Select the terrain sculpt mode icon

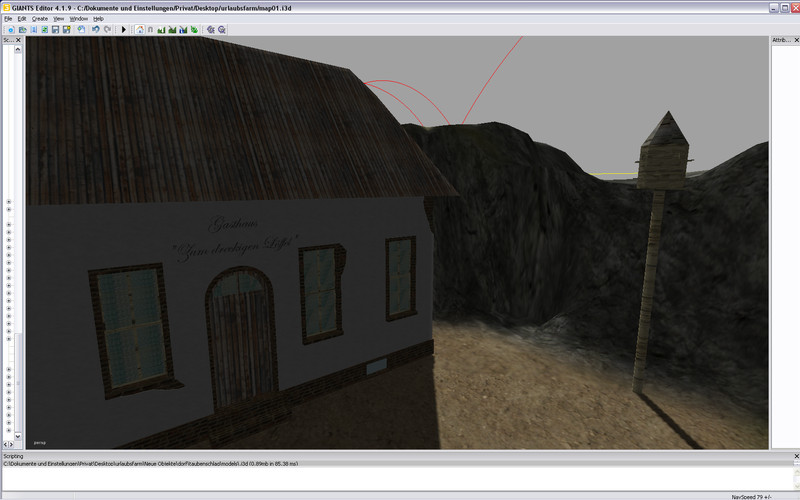pos(161,30)
